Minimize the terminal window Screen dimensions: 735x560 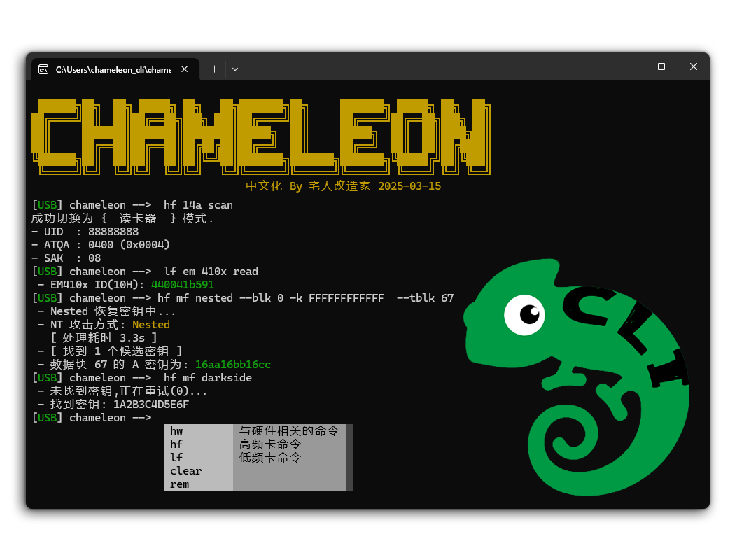(629, 66)
